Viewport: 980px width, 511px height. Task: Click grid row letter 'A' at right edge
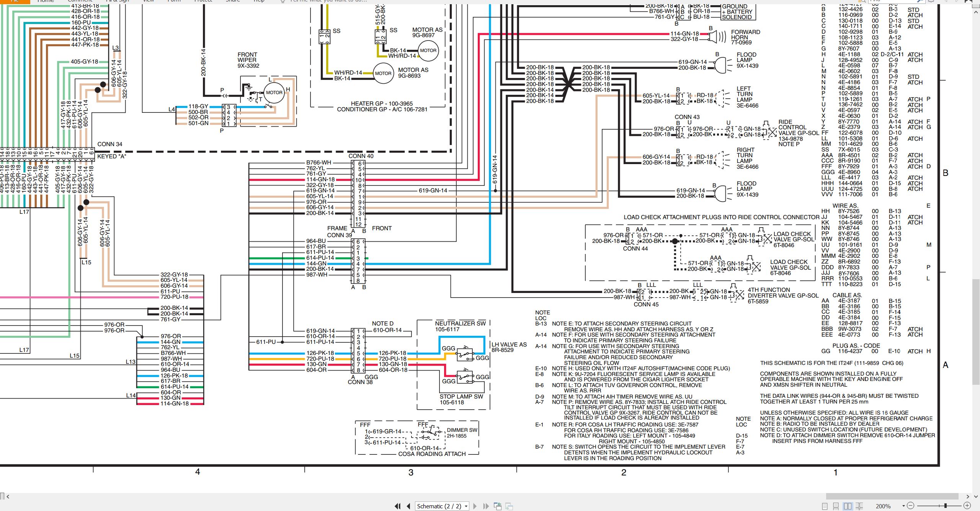point(946,365)
